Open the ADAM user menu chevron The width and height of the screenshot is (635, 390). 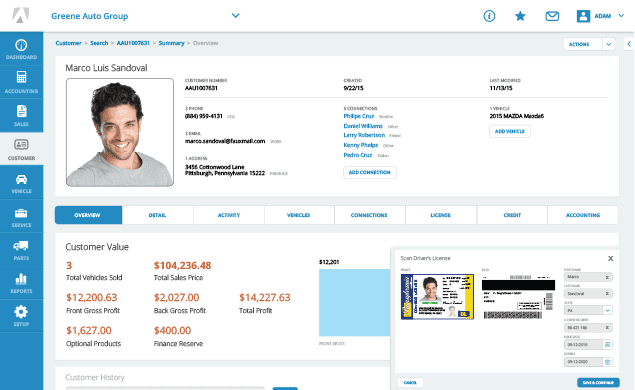[621, 16]
